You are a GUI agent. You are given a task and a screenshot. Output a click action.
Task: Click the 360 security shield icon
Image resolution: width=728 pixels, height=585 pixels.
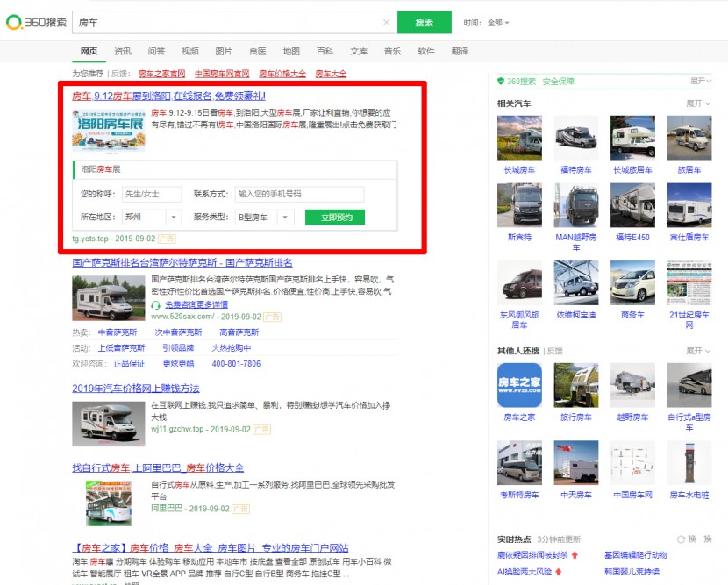pos(501,81)
